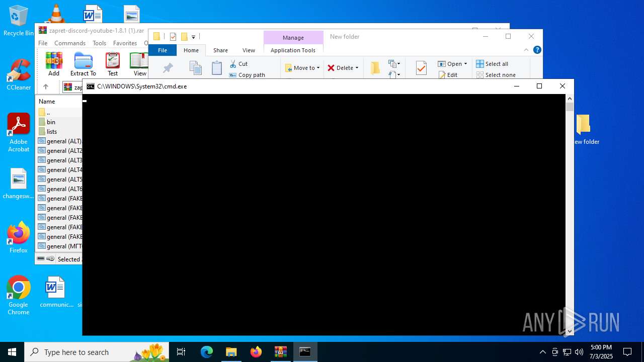Click the Test icon in WinRAR toolbar

tap(113, 64)
